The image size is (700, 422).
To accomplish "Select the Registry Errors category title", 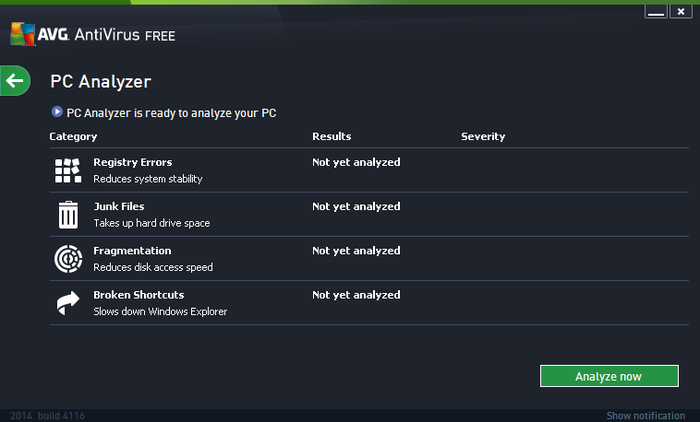I will 133,162.
